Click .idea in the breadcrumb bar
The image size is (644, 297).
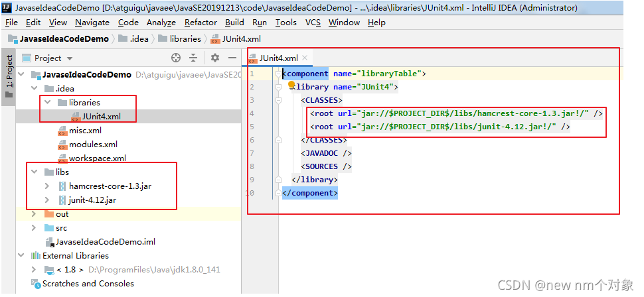click(x=139, y=39)
